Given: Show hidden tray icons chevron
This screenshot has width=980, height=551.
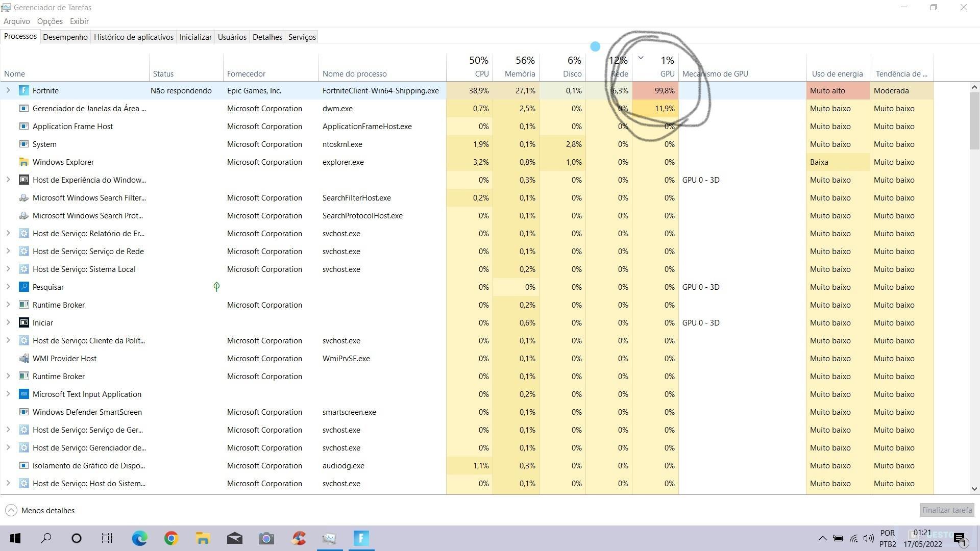Looking at the screenshot, I should [822, 538].
